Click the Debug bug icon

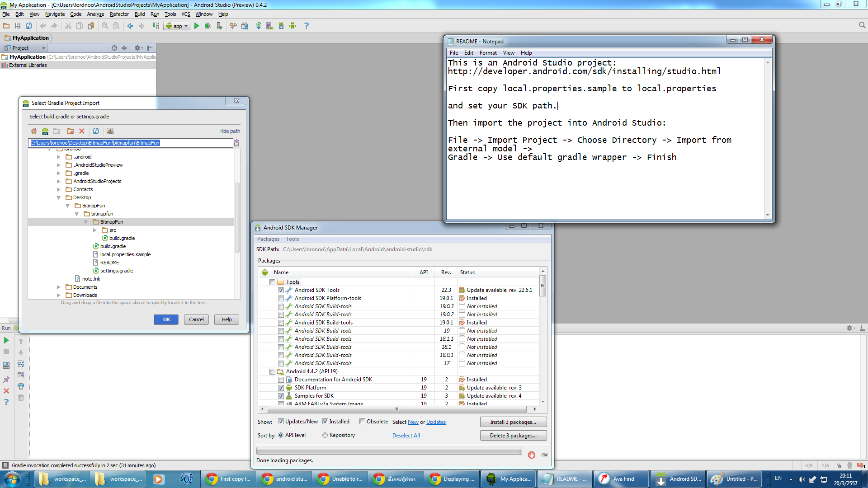click(208, 26)
